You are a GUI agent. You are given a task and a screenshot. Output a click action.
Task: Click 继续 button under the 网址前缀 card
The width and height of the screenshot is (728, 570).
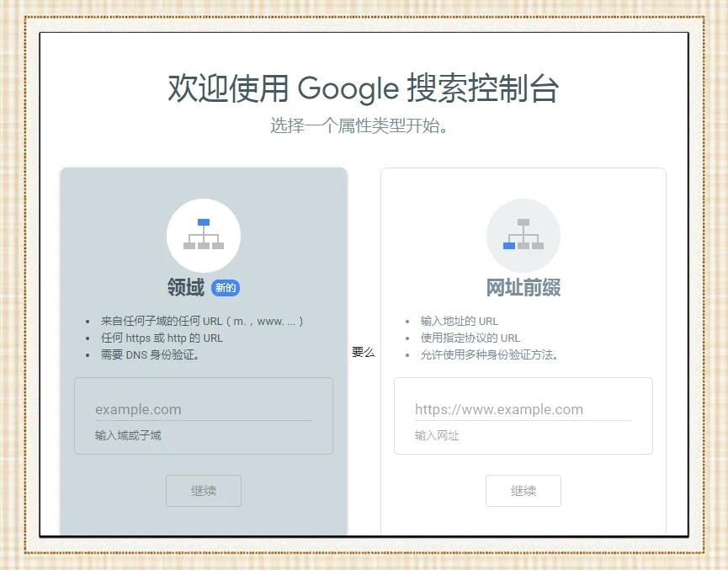pos(523,491)
